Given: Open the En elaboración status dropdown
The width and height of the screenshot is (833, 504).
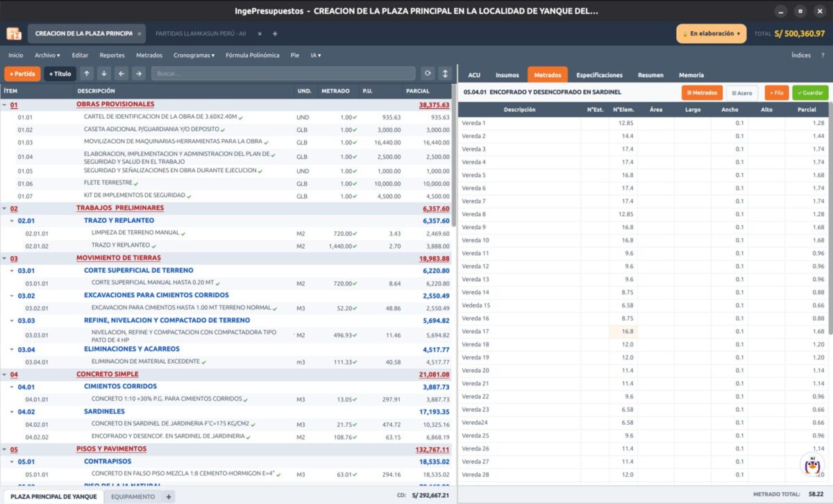Looking at the screenshot, I should [x=712, y=33].
